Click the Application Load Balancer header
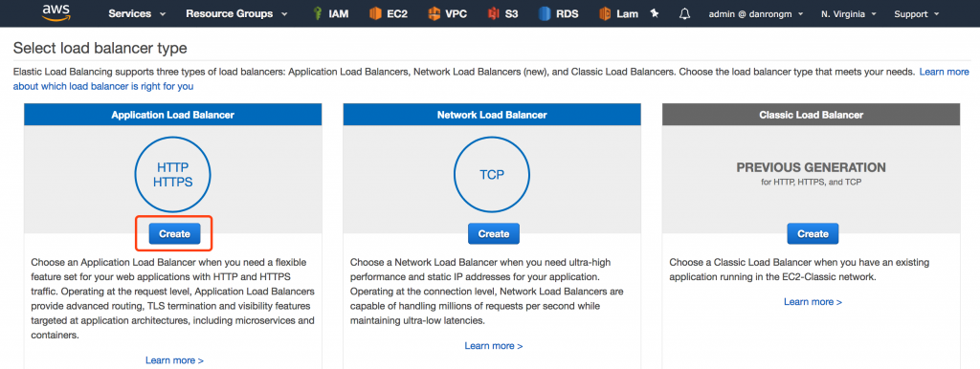 (x=173, y=115)
